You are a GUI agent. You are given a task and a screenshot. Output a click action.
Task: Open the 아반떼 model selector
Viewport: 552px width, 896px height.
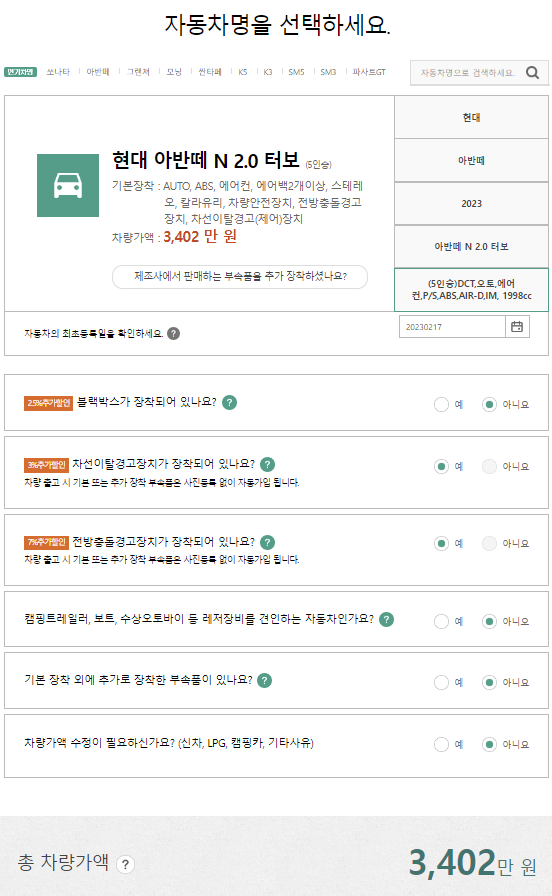coord(471,161)
